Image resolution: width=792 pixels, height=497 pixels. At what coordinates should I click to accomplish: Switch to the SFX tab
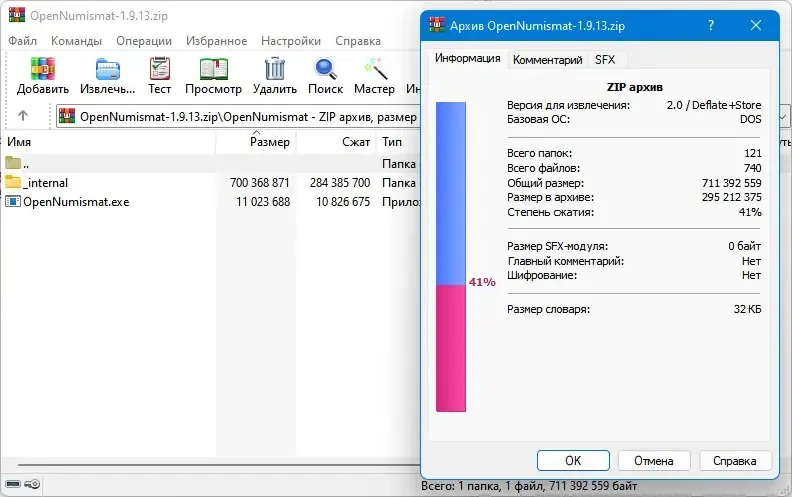605,60
